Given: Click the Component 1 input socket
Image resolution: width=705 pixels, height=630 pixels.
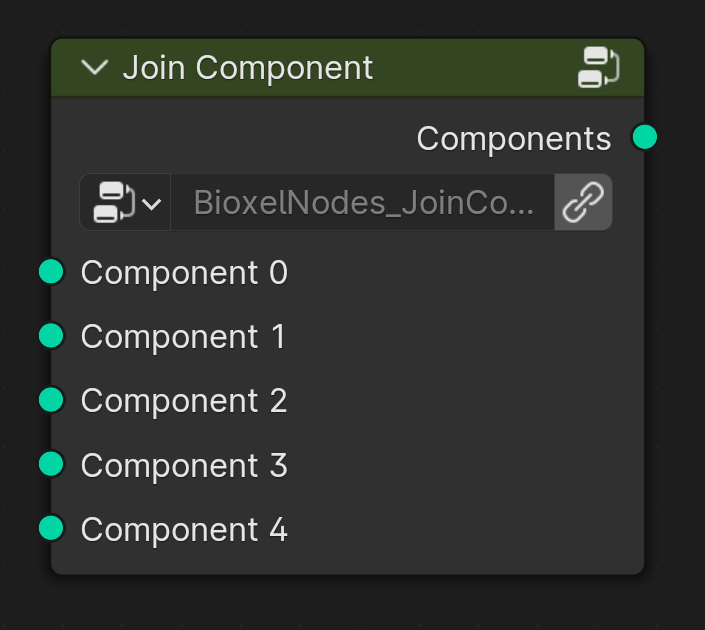Looking at the screenshot, I should coord(51,335).
